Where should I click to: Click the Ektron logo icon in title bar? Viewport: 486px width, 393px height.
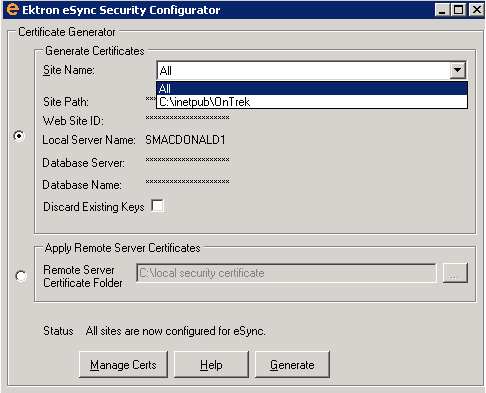coord(12,9)
